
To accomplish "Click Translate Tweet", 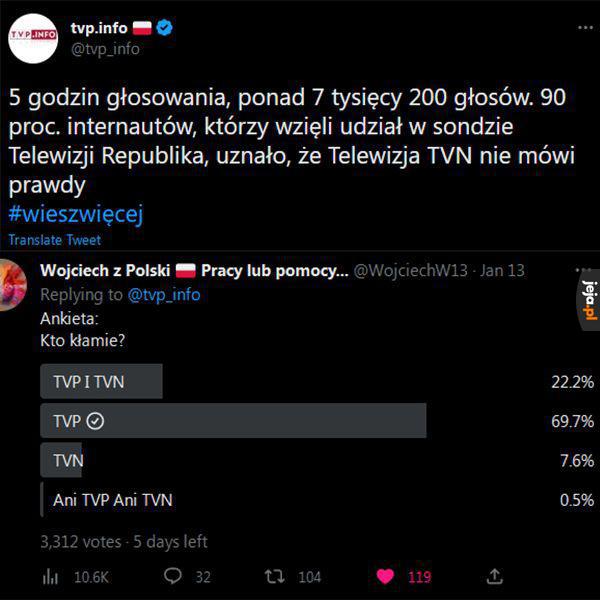I will point(55,240).
